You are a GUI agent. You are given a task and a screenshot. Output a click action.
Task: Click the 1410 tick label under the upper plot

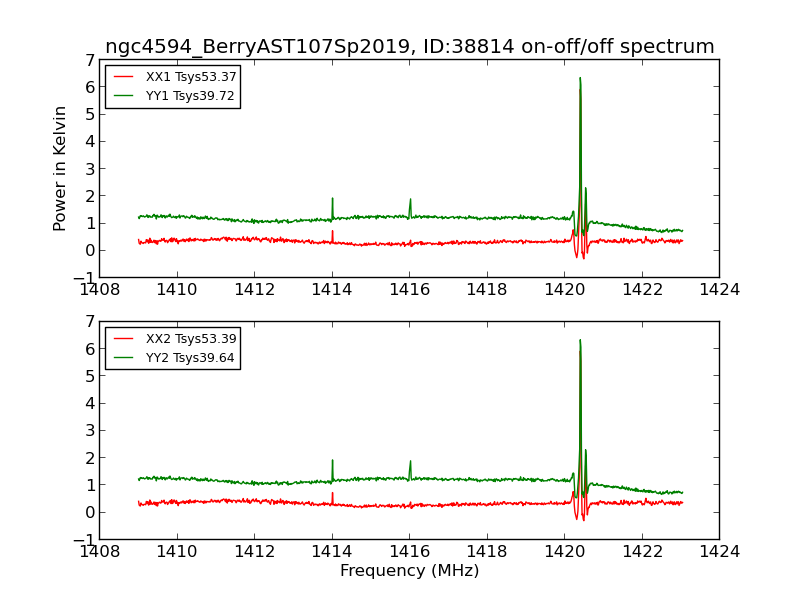tap(177, 290)
